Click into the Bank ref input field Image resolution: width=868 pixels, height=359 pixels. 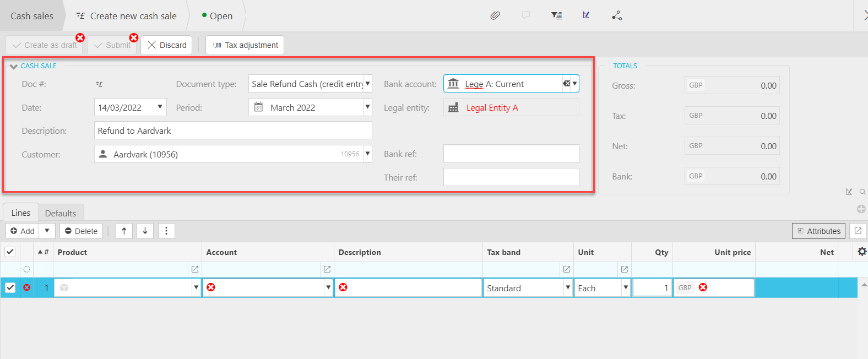511,154
